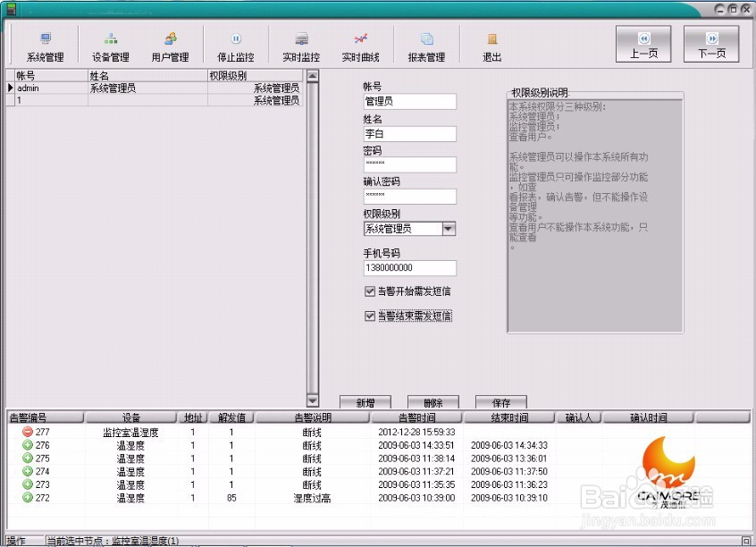
Task: Click the 上一页 (Previous Page) button
Action: (643, 43)
